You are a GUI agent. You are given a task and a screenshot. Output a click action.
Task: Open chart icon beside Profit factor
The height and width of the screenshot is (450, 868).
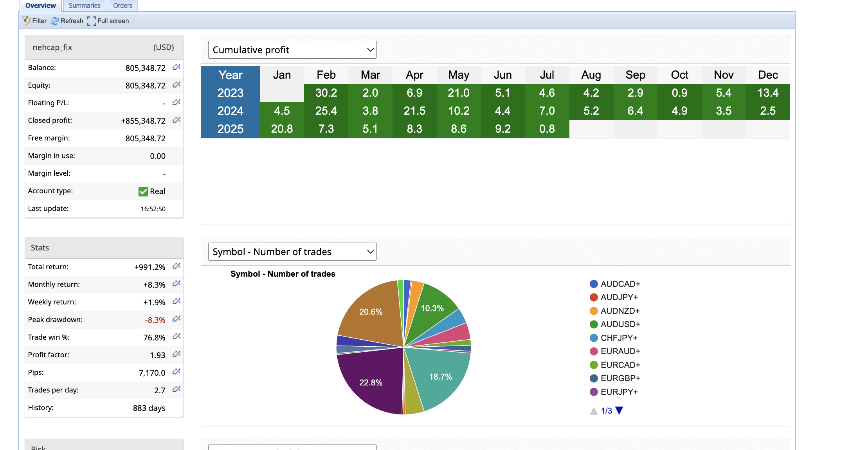click(176, 355)
